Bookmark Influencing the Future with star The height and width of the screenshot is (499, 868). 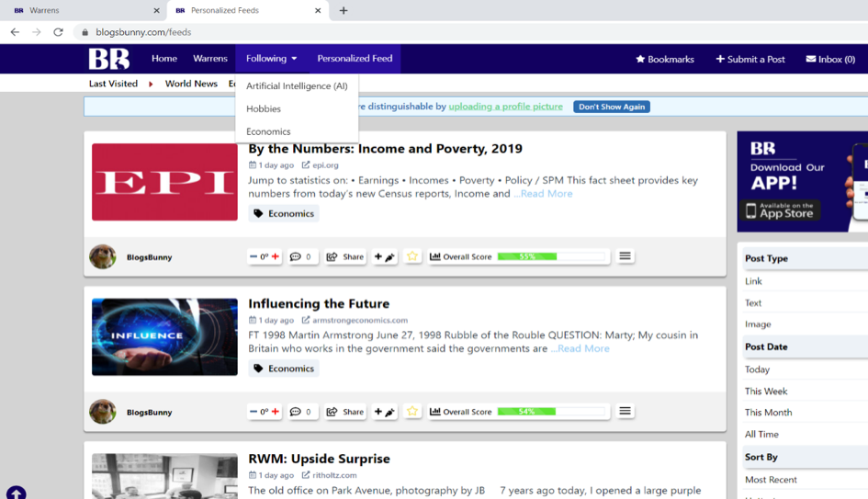tap(412, 411)
